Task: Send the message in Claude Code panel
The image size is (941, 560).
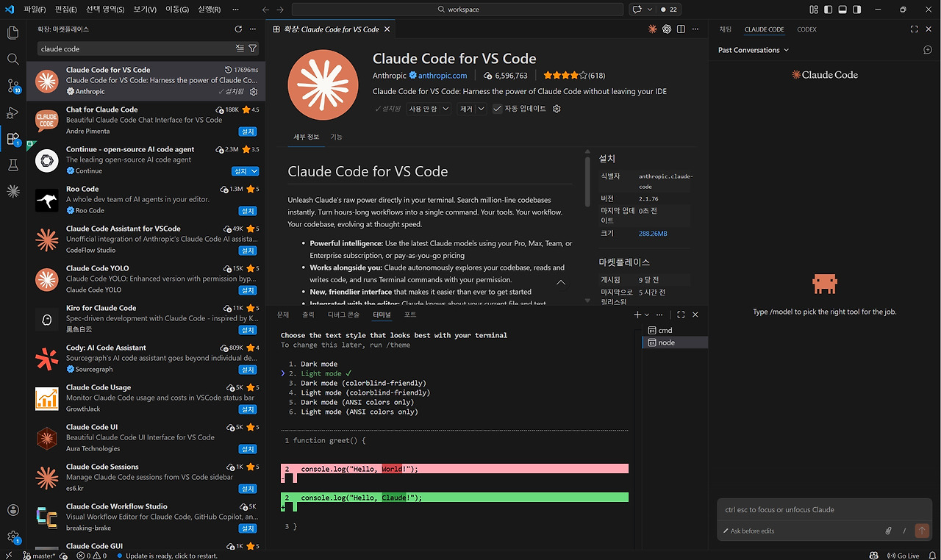Action: tap(922, 531)
